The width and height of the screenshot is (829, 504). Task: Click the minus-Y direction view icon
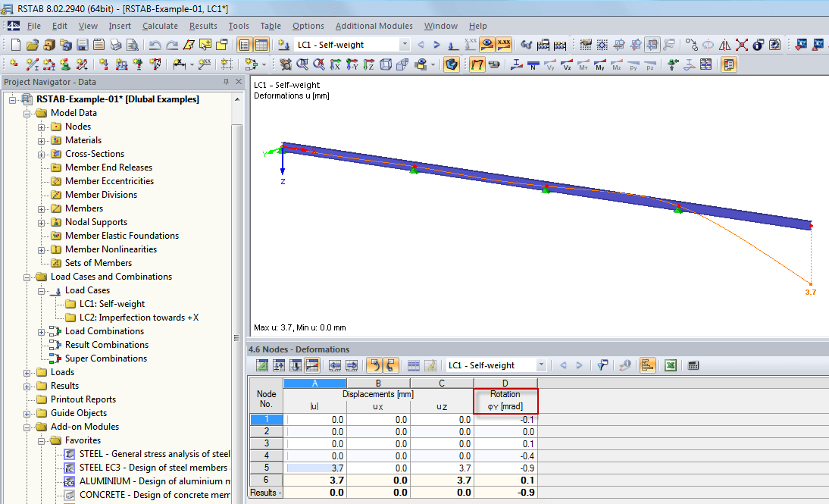352,64
